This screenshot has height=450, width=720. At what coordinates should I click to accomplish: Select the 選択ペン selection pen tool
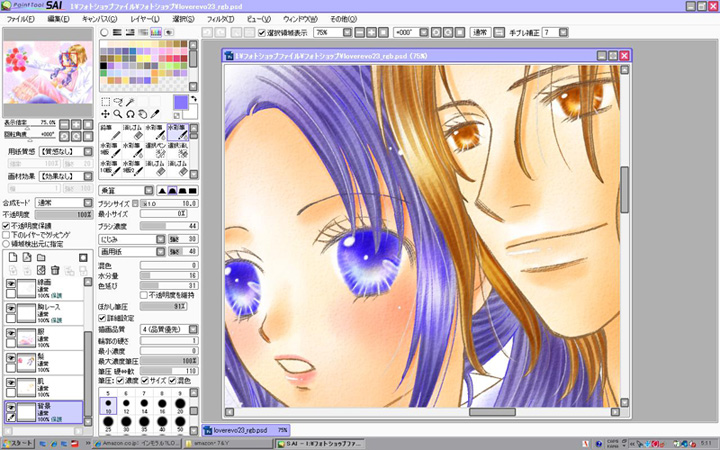coord(155,150)
